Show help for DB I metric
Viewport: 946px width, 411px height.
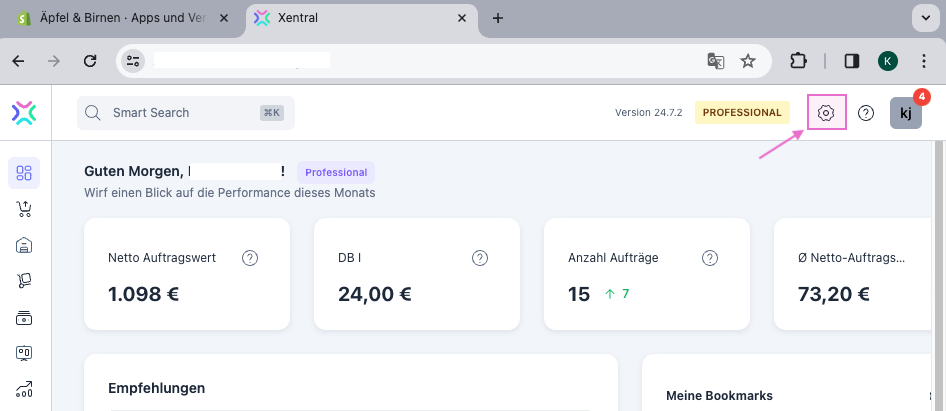tap(480, 258)
